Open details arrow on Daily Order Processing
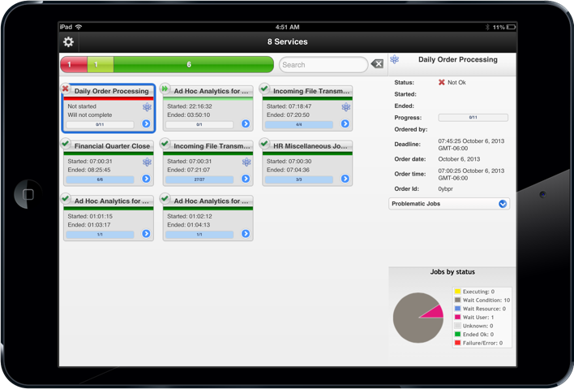 [x=146, y=124]
